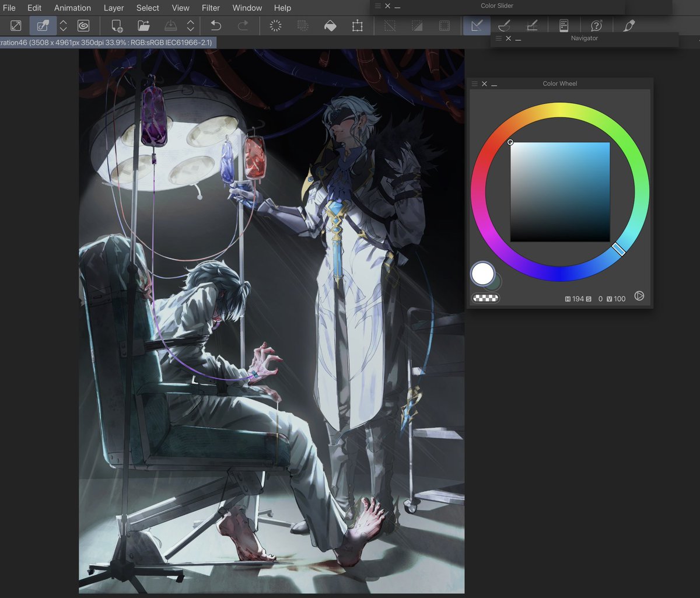Open the Select menu
Screen dimensions: 700x598
[x=148, y=8]
